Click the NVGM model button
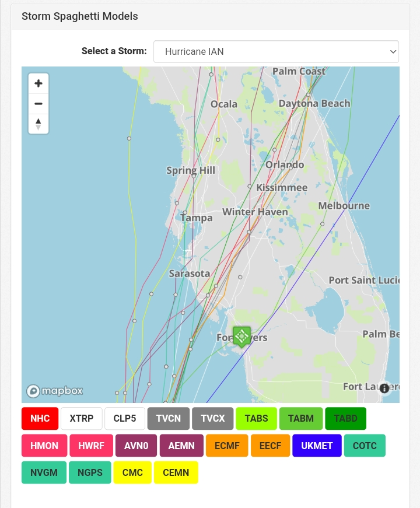Screen dimensions: 420x508 44,472
